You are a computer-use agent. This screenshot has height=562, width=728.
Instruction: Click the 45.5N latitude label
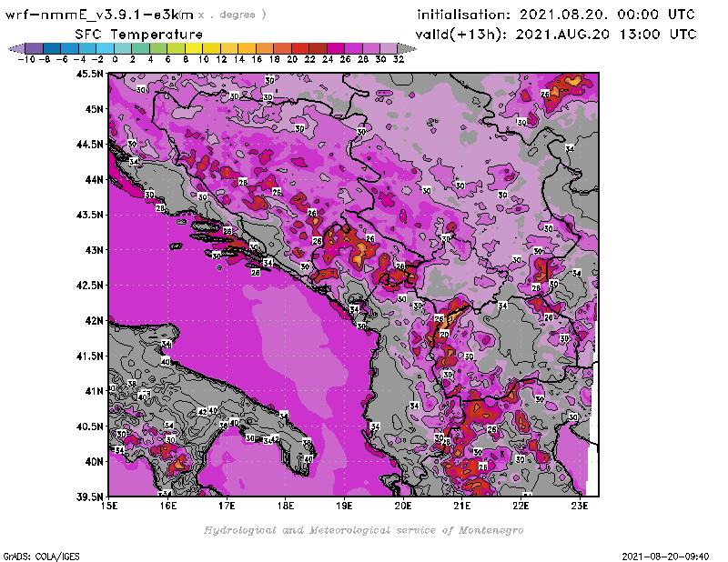(89, 74)
